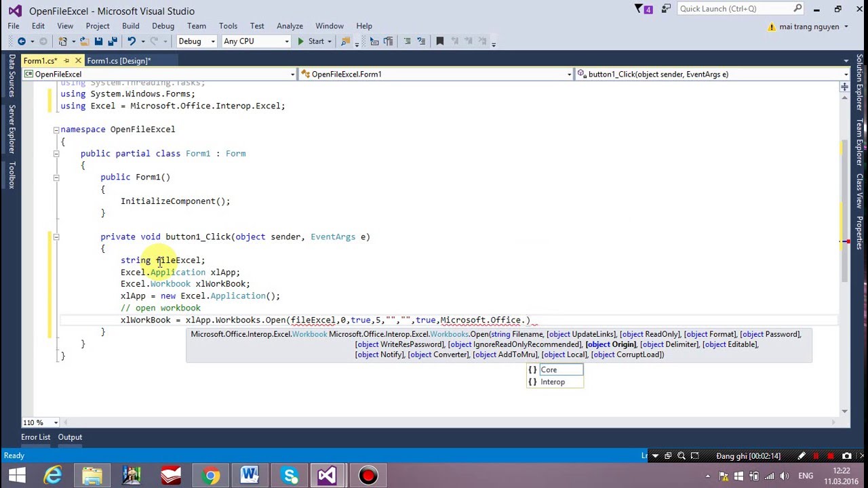Open the Edit menu
The width and height of the screenshot is (868, 488).
coord(38,26)
